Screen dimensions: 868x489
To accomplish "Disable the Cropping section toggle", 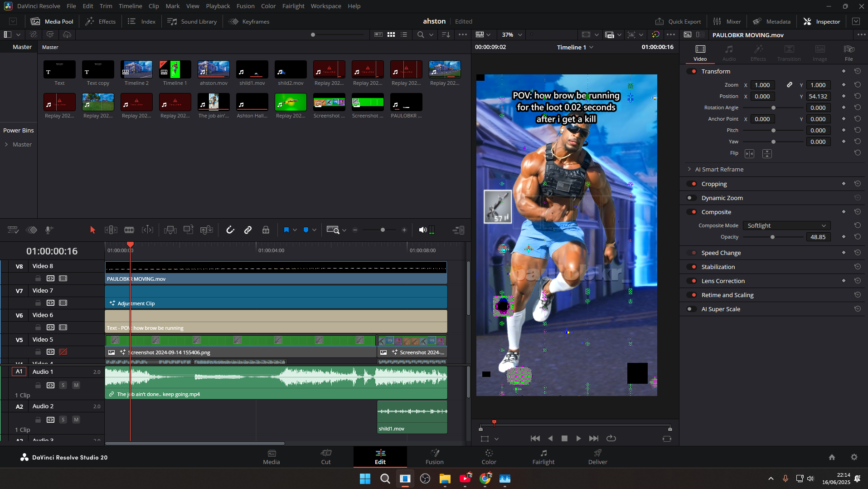I will click(692, 184).
